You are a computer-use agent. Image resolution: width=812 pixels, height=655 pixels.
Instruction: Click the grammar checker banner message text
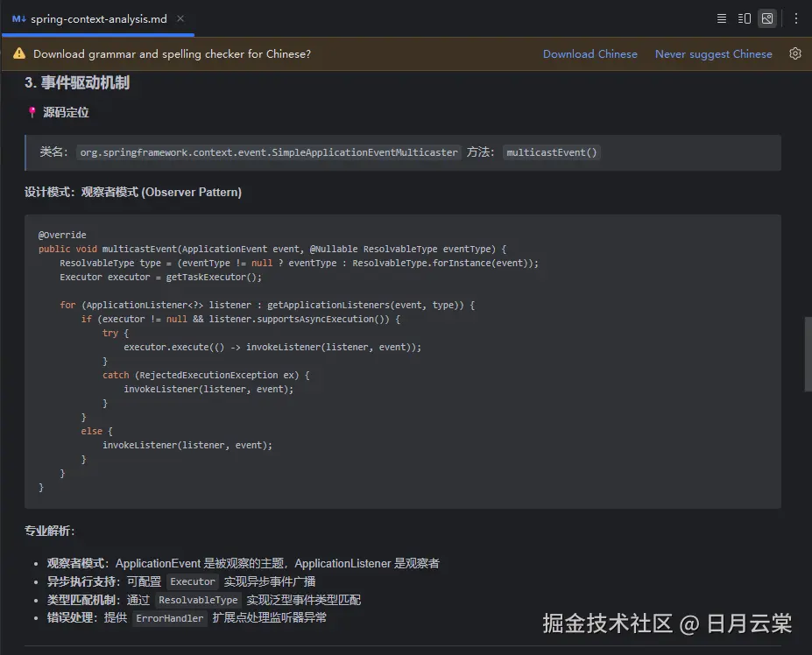point(172,53)
